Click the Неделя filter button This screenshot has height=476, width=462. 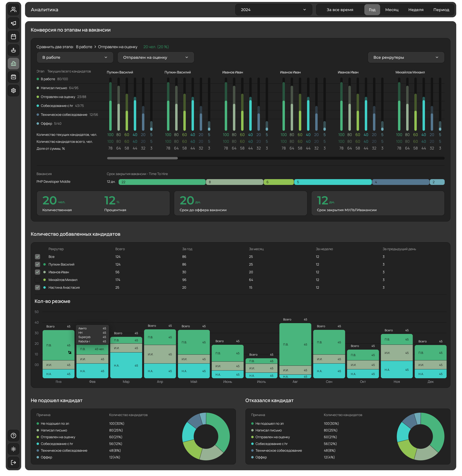[416, 10]
